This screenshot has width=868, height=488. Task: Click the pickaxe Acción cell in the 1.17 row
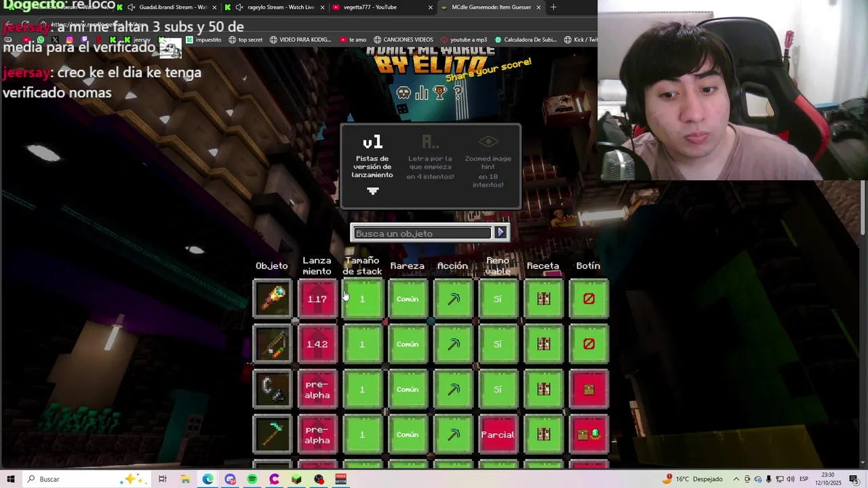coord(453,299)
